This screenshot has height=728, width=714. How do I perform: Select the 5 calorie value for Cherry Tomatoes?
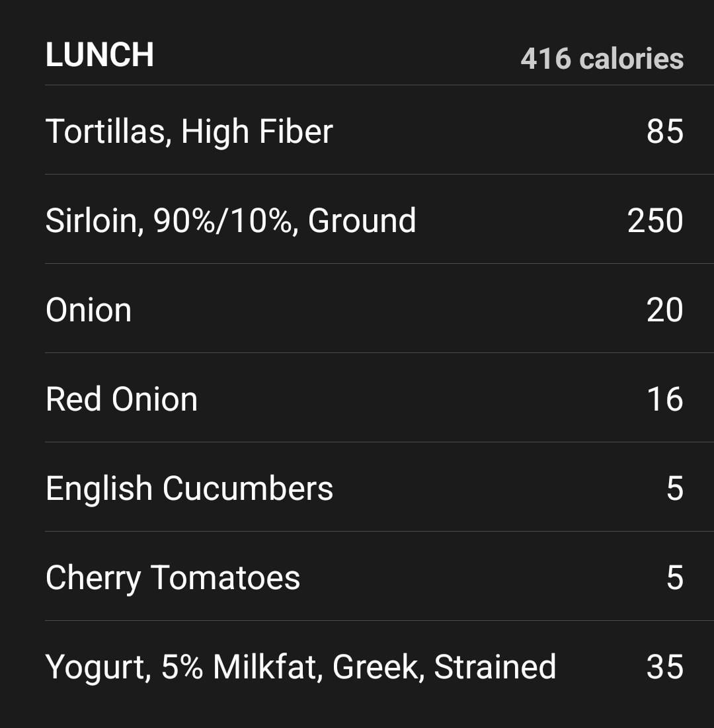coord(674,578)
